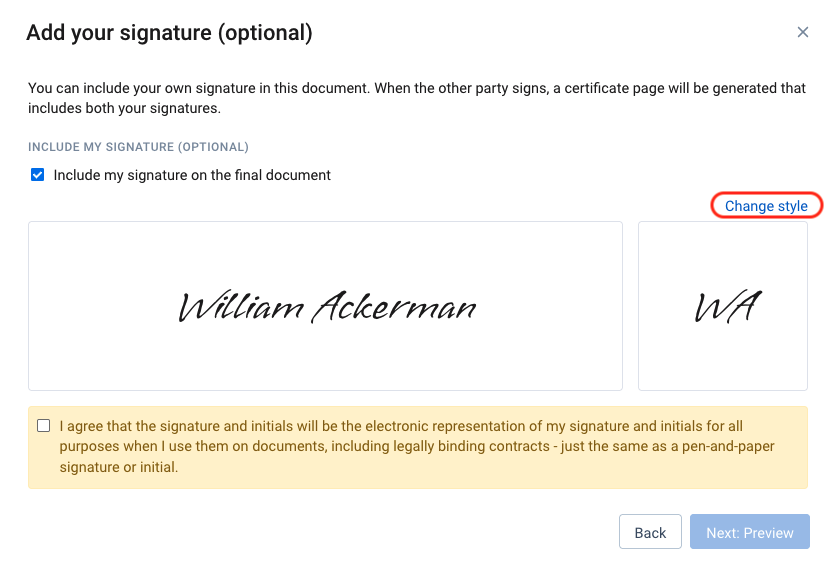Tick the signature agreement checkbox
The image size is (835, 567).
(44, 426)
